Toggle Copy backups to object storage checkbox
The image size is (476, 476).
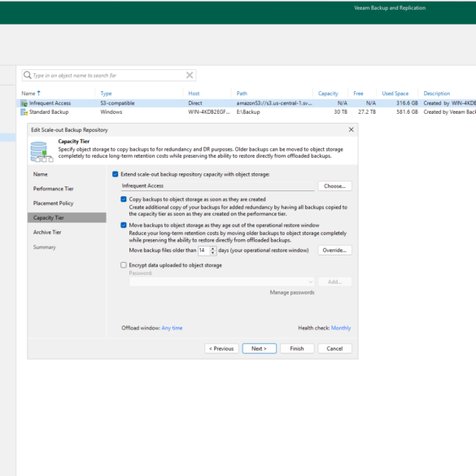click(x=123, y=199)
